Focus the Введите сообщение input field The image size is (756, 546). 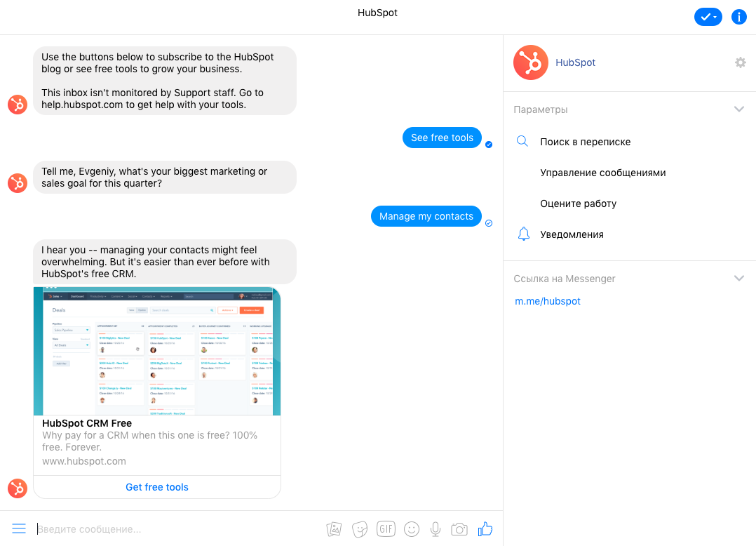(178, 529)
